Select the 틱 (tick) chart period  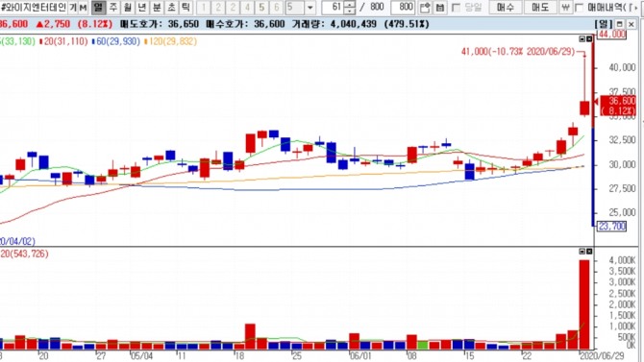(186, 7)
